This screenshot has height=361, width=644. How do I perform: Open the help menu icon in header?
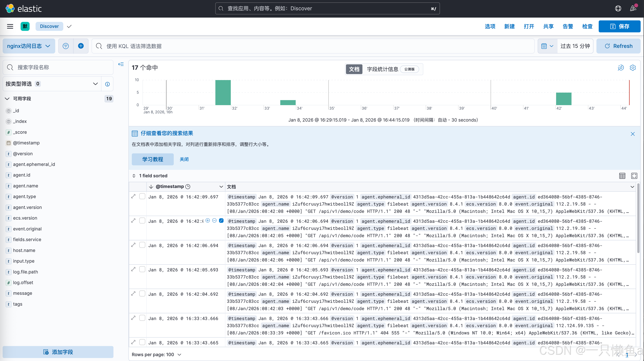click(x=618, y=8)
